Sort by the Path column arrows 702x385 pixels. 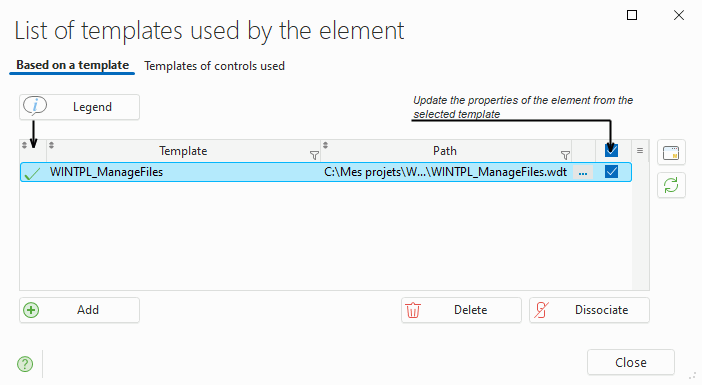coord(325,145)
